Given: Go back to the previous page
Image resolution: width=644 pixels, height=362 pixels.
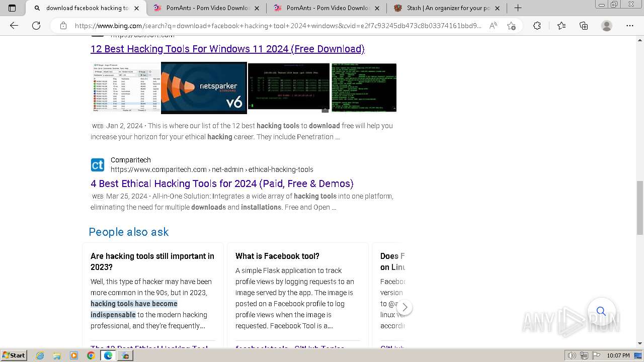Looking at the screenshot, I should coord(14,26).
